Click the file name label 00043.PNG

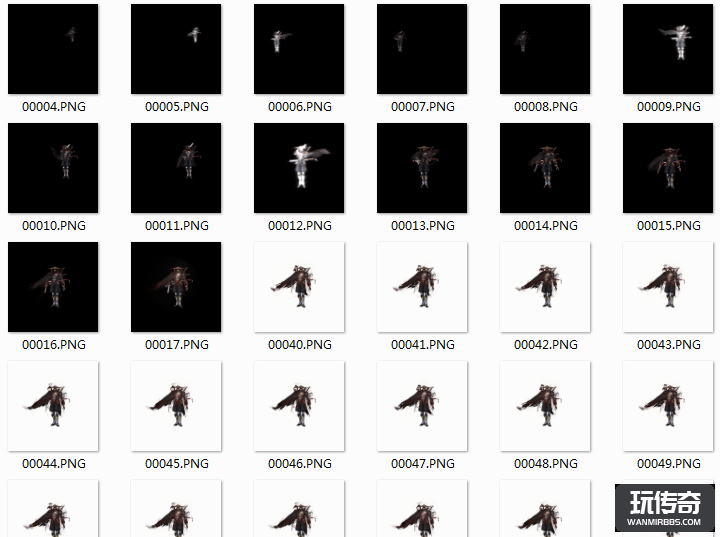pyautogui.click(x=669, y=345)
